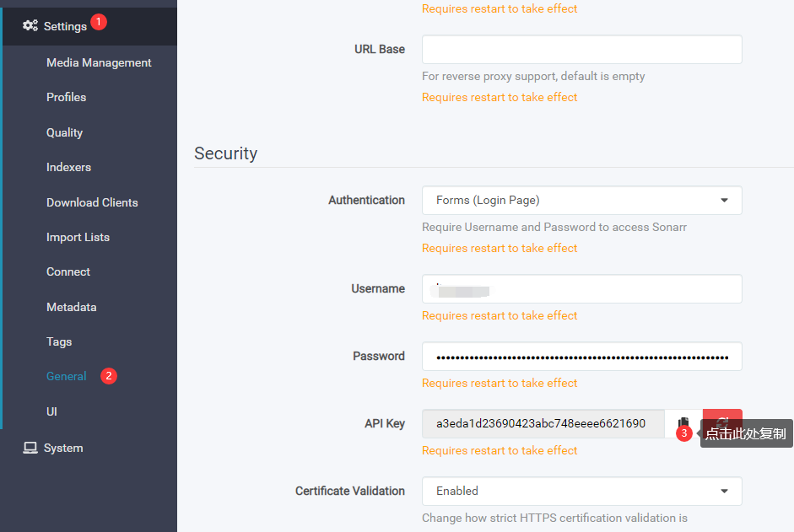
Task: Click the Security section heading
Action: 226,153
